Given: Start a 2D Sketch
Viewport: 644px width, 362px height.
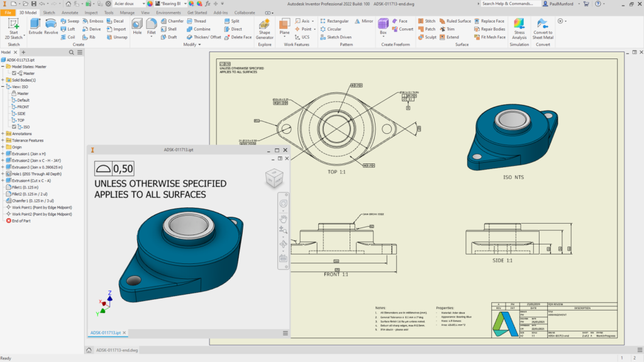Looking at the screenshot, I should [14, 29].
